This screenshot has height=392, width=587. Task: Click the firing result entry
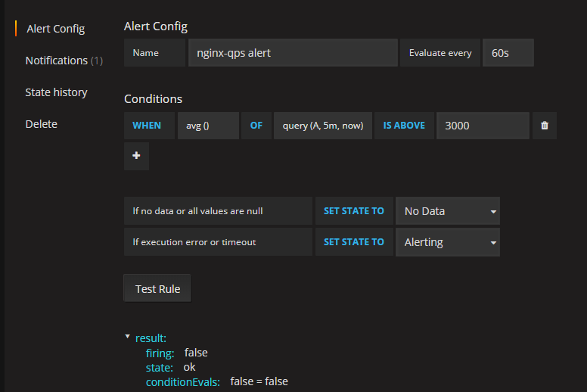pyautogui.click(x=177, y=353)
